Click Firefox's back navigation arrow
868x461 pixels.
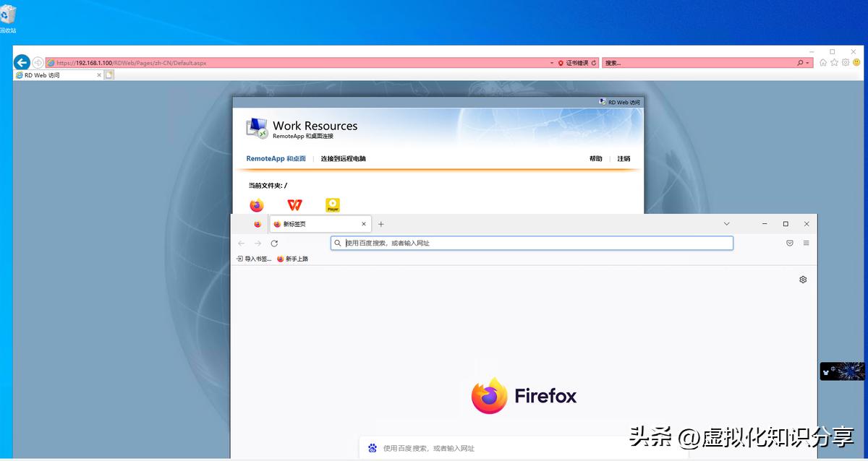241,244
